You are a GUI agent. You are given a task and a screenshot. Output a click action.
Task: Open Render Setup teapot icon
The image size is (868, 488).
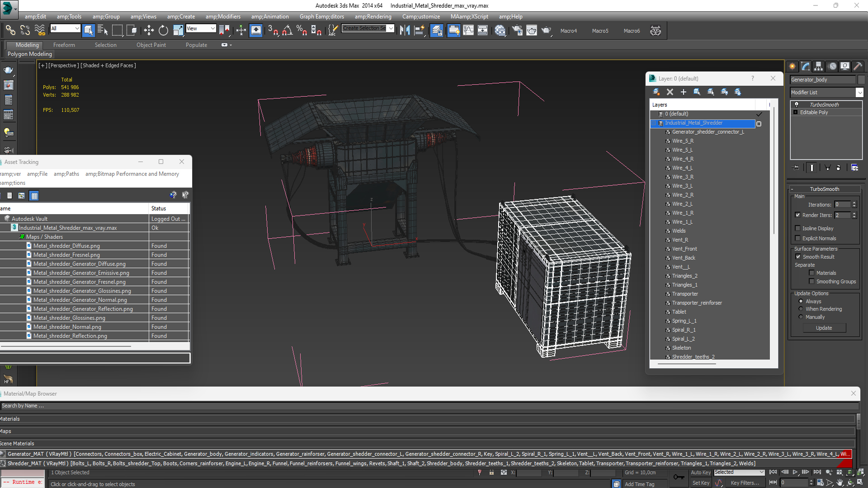click(x=517, y=30)
